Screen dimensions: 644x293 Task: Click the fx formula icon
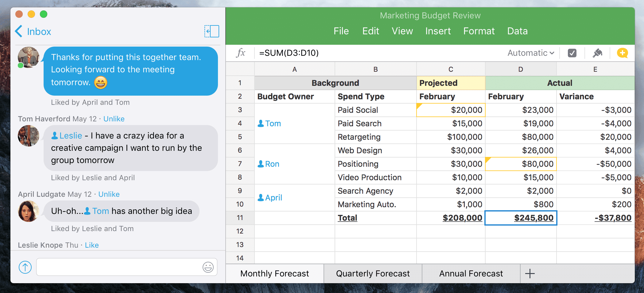coord(241,52)
